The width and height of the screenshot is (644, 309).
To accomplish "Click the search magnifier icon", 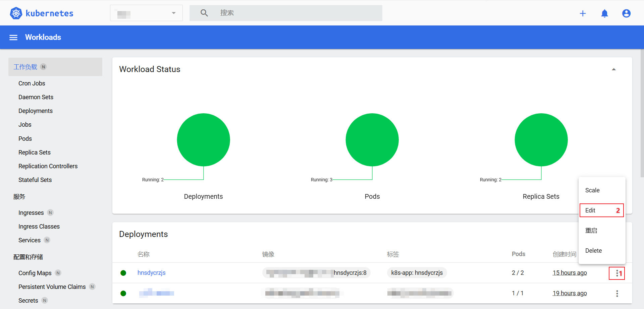I will pos(204,13).
